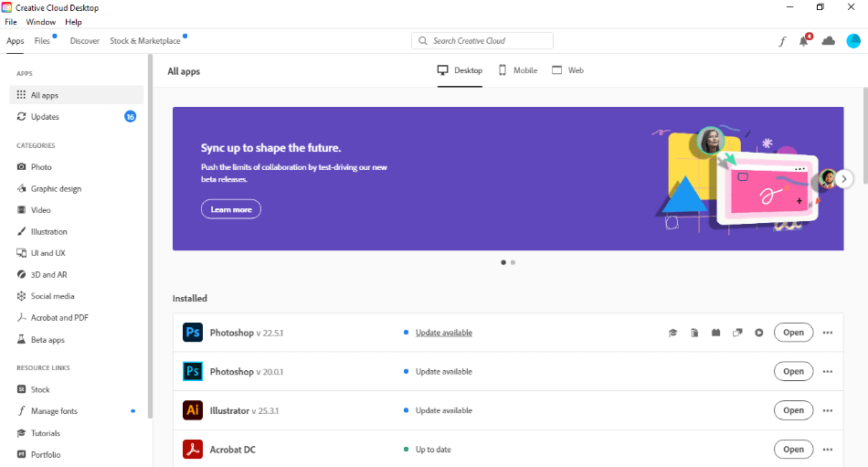Switch to the Discover tab
This screenshot has width=868, height=467.
[85, 41]
